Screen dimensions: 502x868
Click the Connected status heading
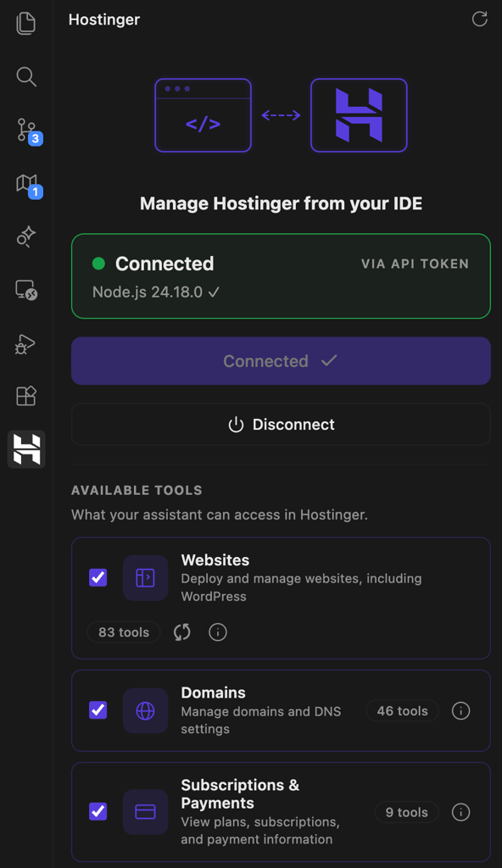pyautogui.click(x=165, y=264)
